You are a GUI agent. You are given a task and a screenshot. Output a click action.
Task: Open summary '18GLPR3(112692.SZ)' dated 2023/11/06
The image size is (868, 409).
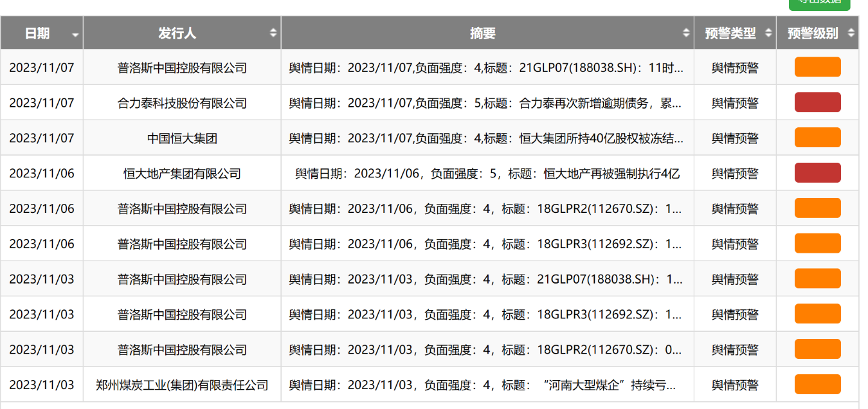[x=487, y=244]
